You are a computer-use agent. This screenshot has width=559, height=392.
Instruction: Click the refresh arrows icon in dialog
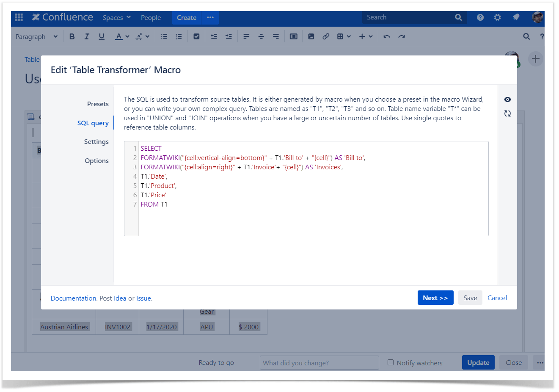[x=507, y=113]
